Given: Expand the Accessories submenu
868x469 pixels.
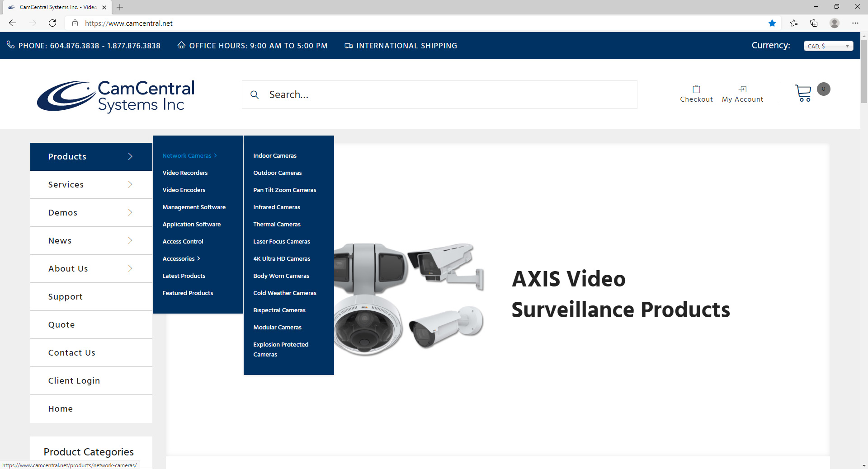Looking at the screenshot, I should click(181, 258).
